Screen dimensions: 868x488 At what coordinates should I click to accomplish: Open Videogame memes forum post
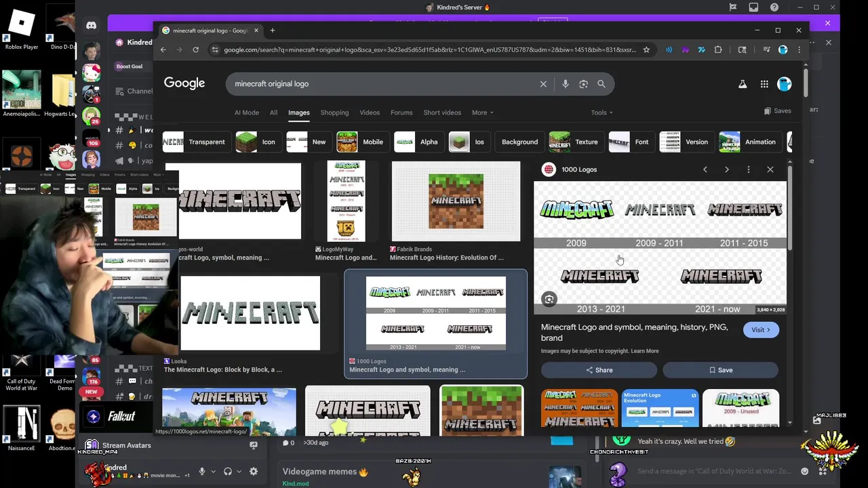click(x=325, y=472)
